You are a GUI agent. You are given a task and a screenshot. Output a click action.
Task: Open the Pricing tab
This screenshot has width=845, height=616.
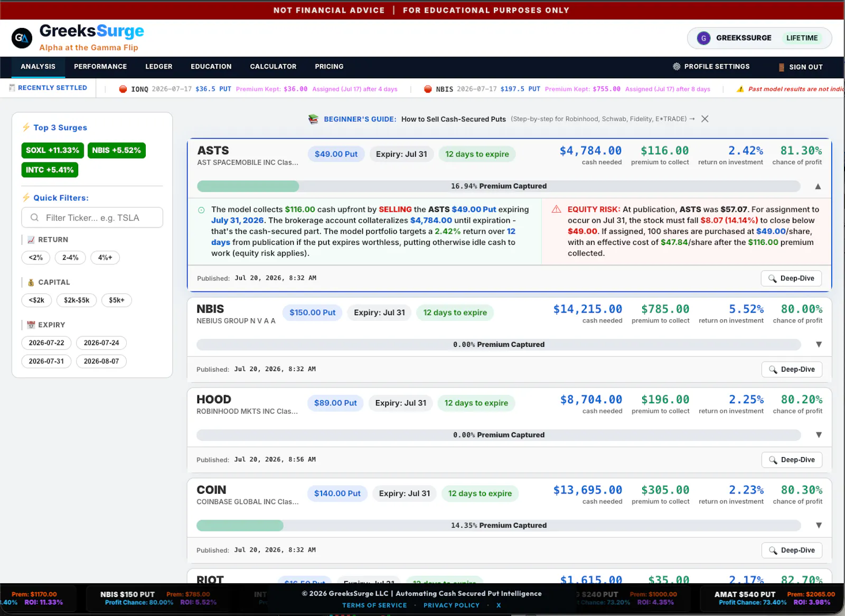(329, 67)
